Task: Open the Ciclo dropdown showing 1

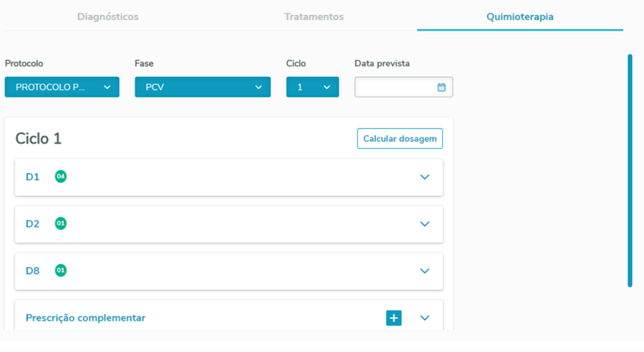Action: pyautogui.click(x=313, y=87)
